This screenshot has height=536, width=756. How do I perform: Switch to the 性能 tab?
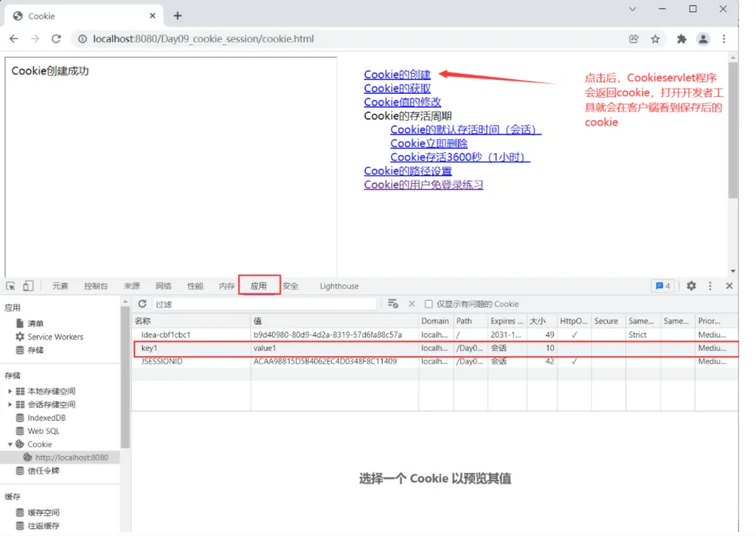pos(195,286)
